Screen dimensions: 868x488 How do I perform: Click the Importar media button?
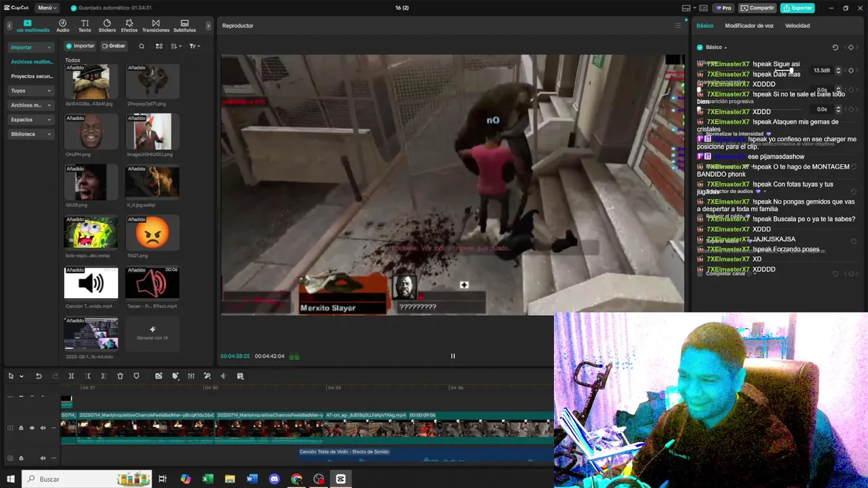80,46
